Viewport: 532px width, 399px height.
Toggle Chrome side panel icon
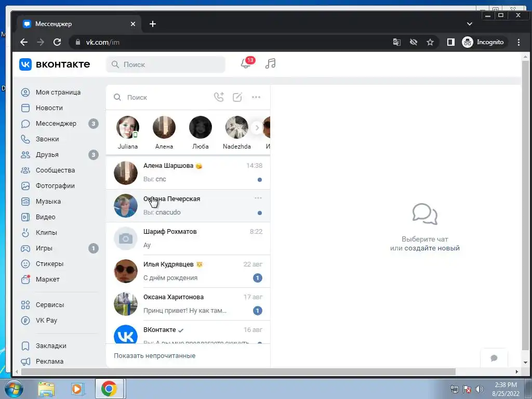click(450, 42)
